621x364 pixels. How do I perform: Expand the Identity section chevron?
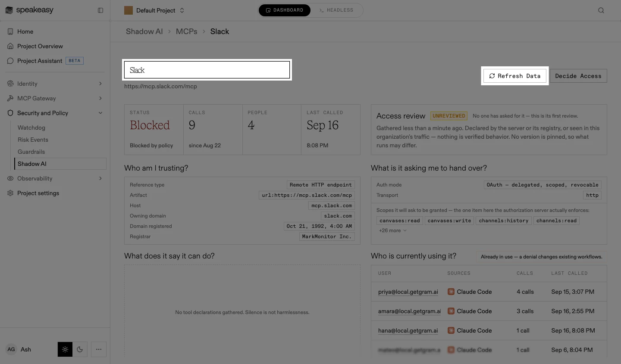point(100,84)
